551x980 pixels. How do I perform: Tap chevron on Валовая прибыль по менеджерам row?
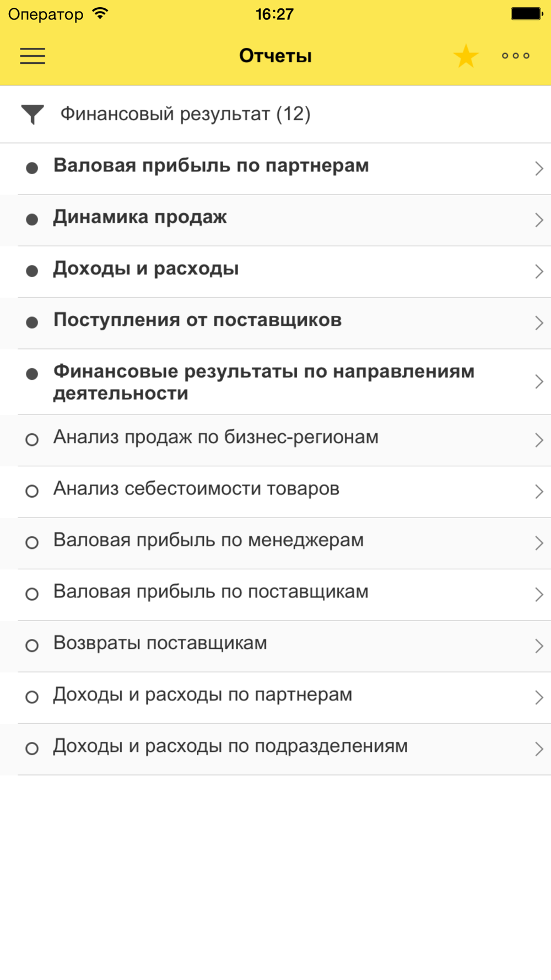539,543
